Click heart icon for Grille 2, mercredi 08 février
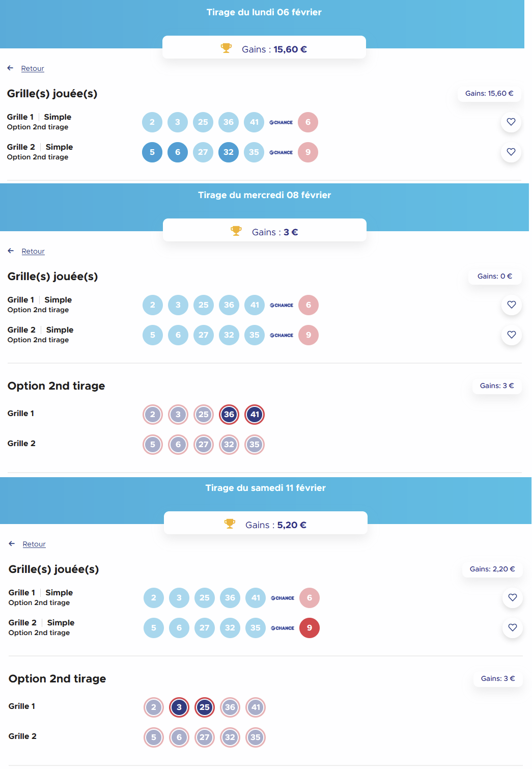Screen dimensions: 532x769 pos(512,335)
